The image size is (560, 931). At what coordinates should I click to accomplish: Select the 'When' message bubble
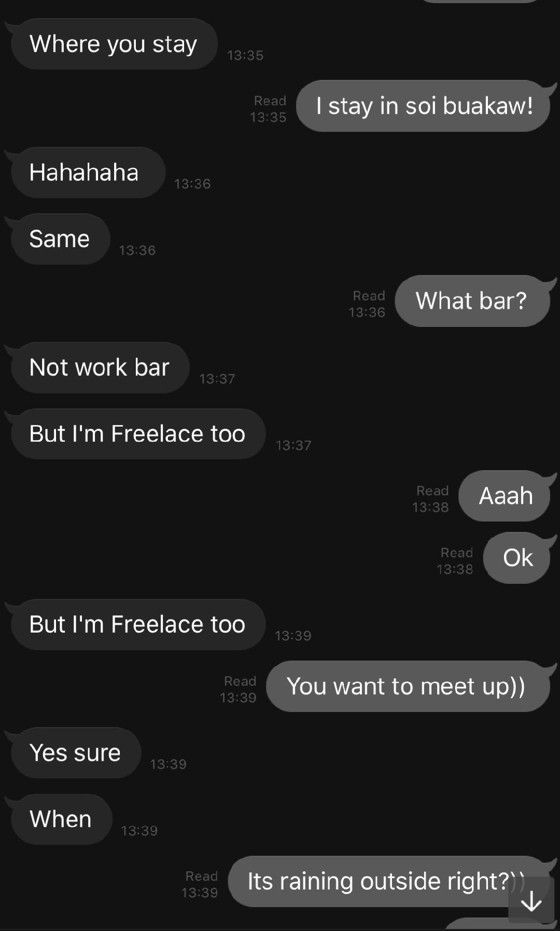61,819
